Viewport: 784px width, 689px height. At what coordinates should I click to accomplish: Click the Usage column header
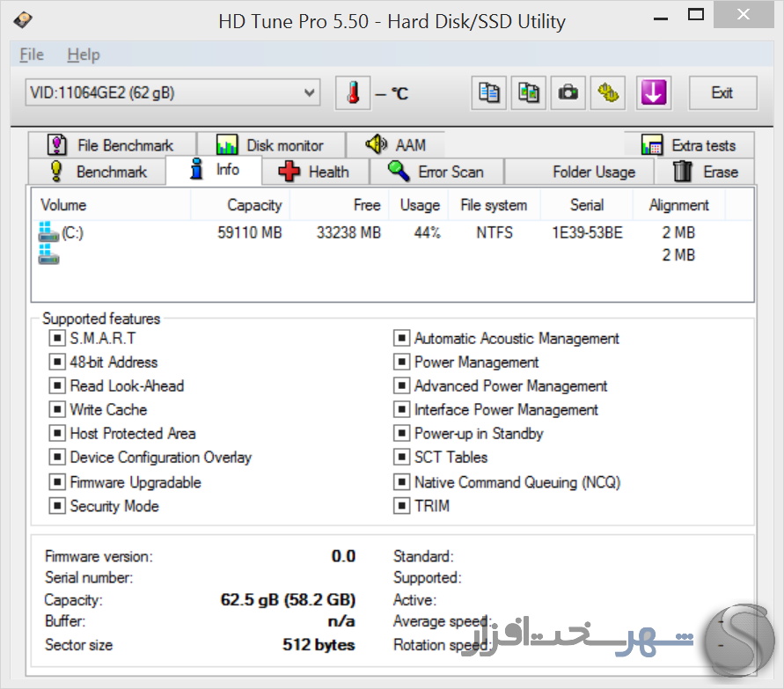click(420, 204)
